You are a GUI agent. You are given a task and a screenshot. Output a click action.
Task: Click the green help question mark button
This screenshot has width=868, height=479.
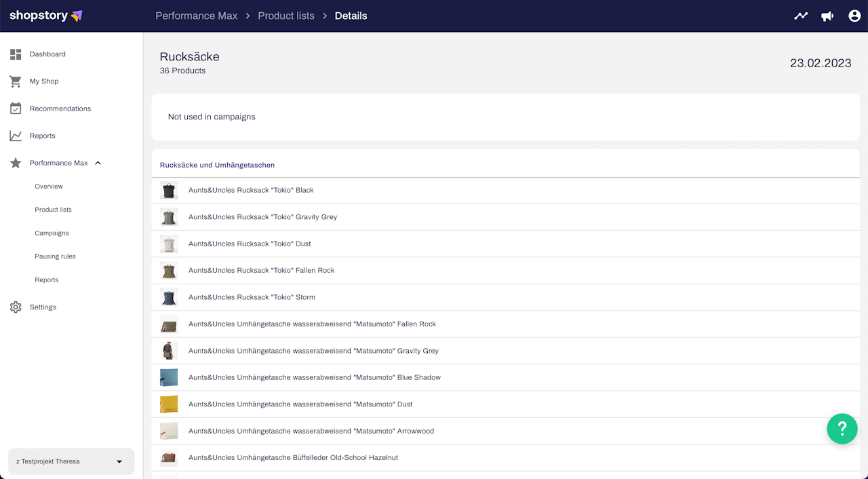[842, 429]
